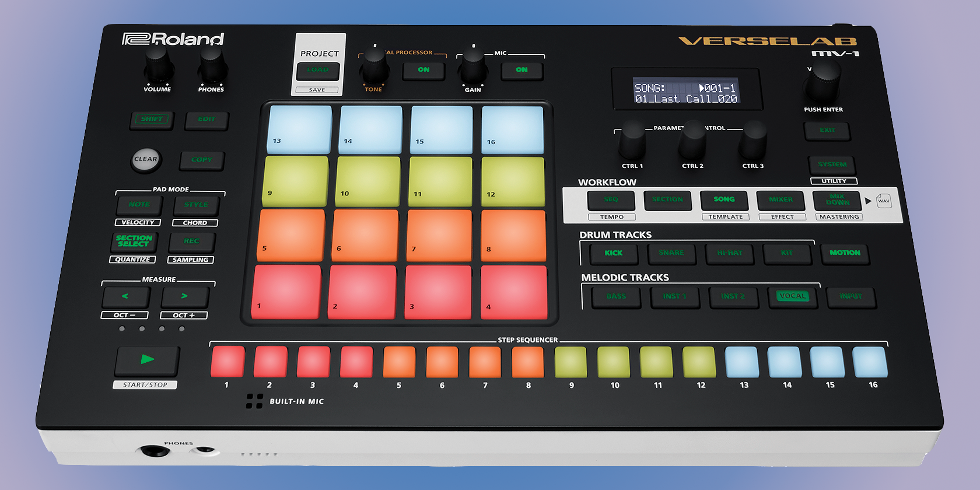Tap orange pad 7

point(439,236)
